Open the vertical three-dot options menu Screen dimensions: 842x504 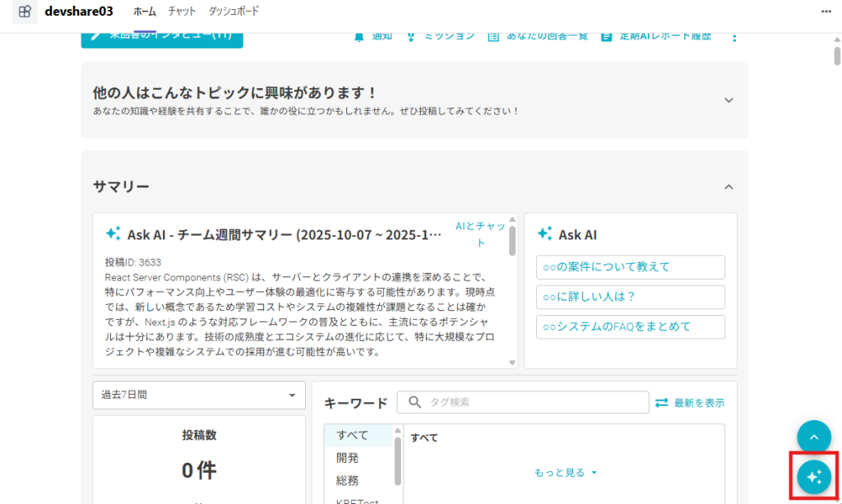click(x=734, y=36)
